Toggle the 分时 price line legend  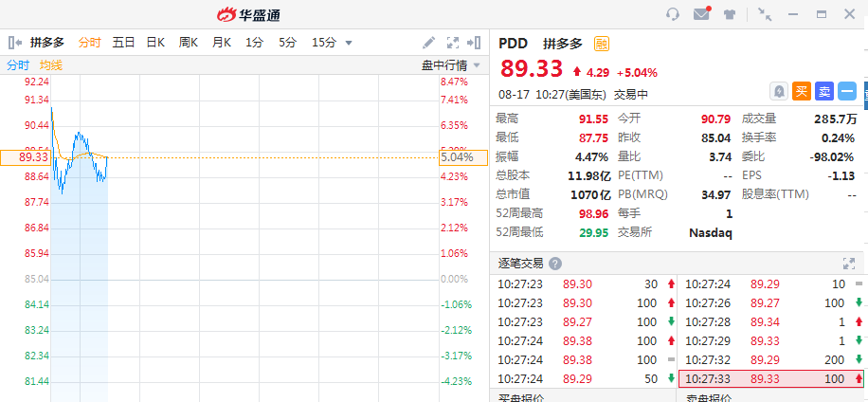coord(18,65)
